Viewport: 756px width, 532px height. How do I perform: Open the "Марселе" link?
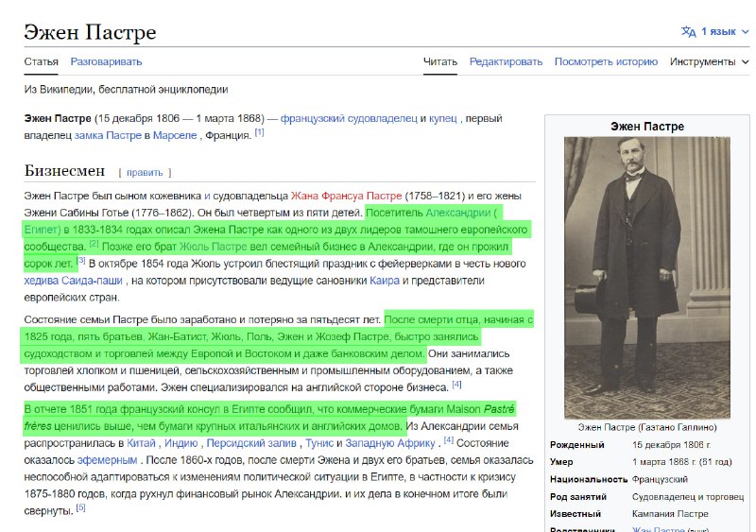(175, 135)
